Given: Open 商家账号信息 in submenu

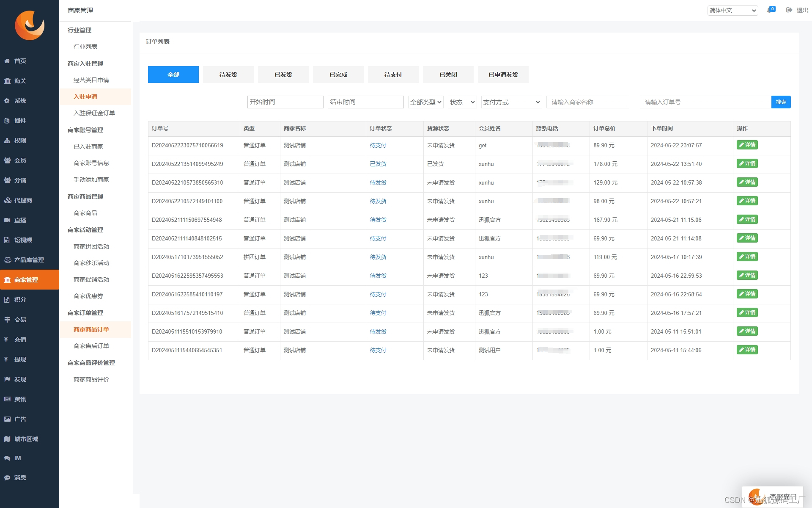Looking at the screenshot, I should (91, 163).
